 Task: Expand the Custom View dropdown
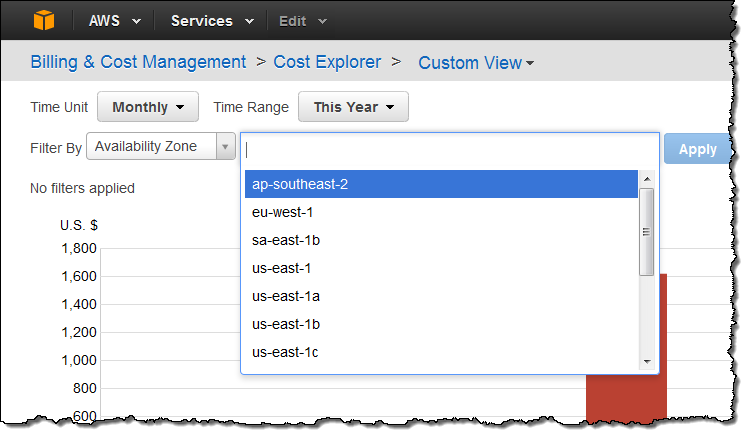click(476, 63)
